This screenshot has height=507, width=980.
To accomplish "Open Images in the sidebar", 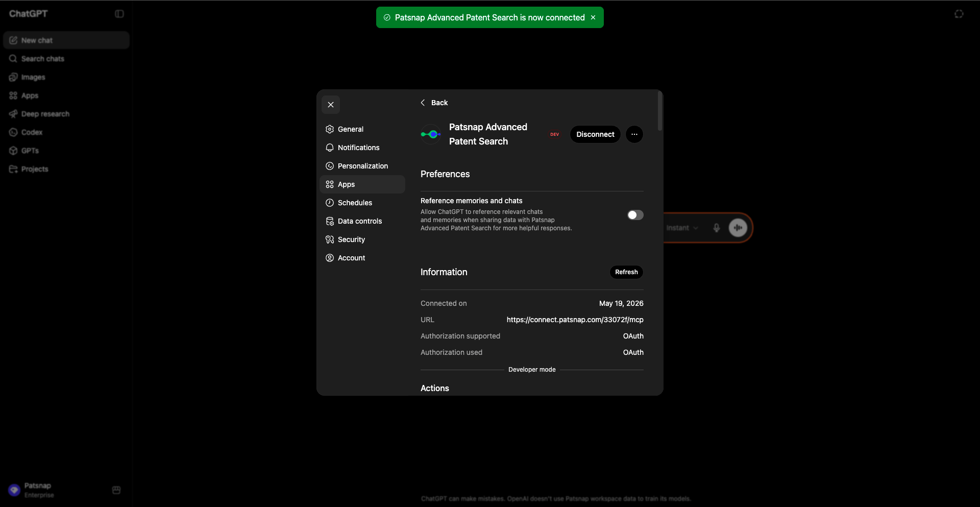I will tap(66, 77).
